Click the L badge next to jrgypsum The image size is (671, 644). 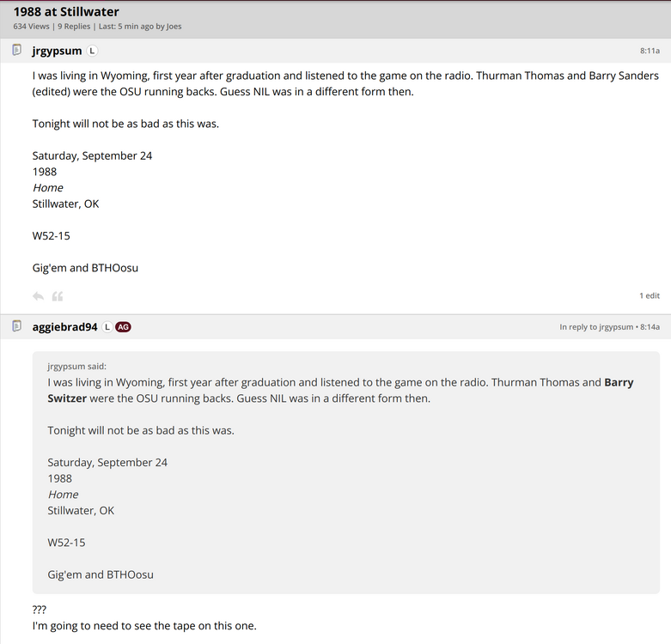(x=93, y=52)
